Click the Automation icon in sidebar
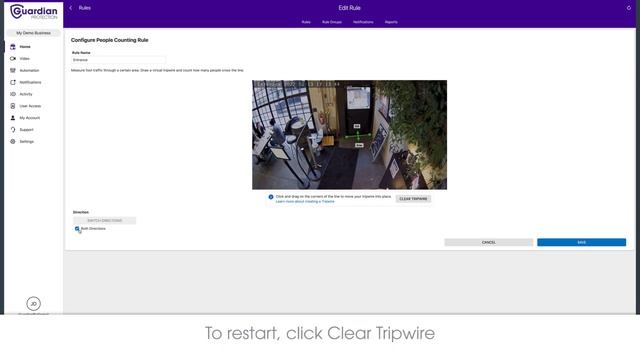The image size is (640, 360). [13, 71]
